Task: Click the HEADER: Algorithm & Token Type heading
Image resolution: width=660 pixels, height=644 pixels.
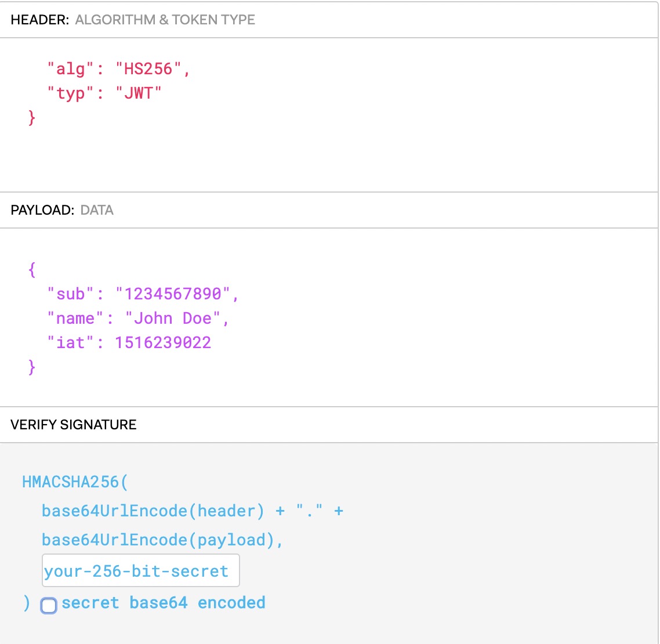Action: 133,20
